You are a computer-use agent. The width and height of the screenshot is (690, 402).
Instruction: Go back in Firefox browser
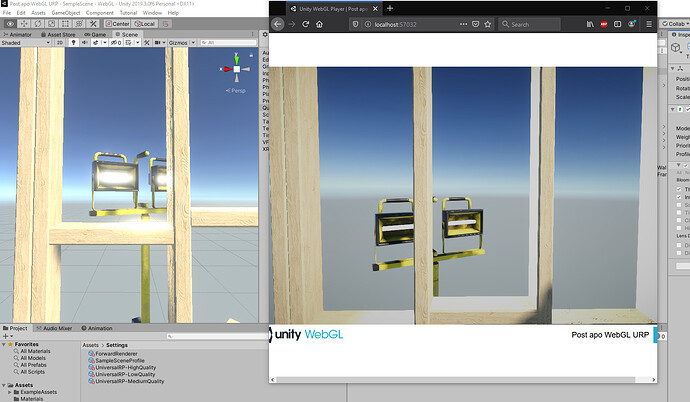click(278, 24)
